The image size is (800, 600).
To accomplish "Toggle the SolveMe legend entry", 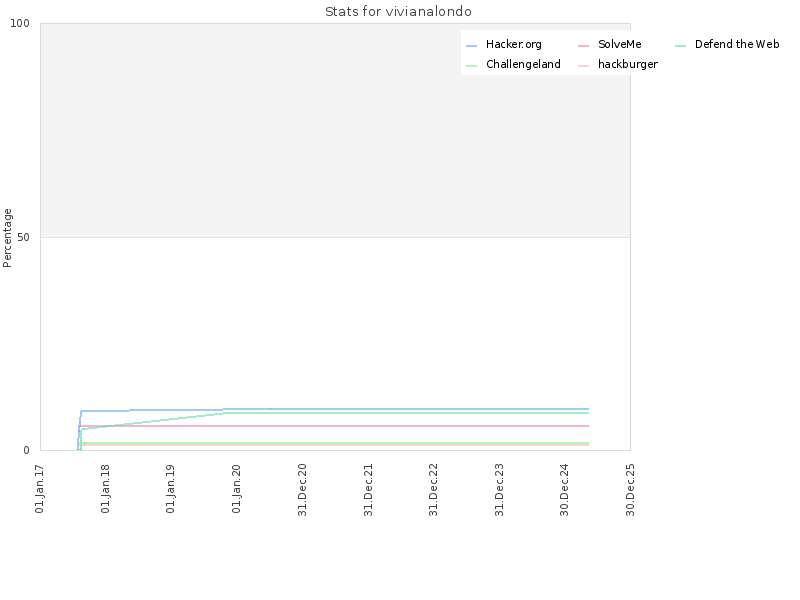I will pos(610,44).
